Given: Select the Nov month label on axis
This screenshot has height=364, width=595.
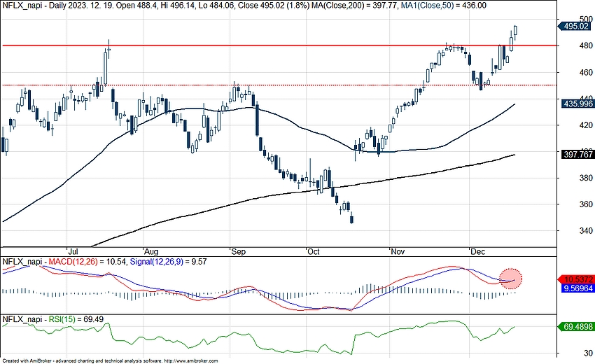Looking at the screenshot, I should click(398, 251).
